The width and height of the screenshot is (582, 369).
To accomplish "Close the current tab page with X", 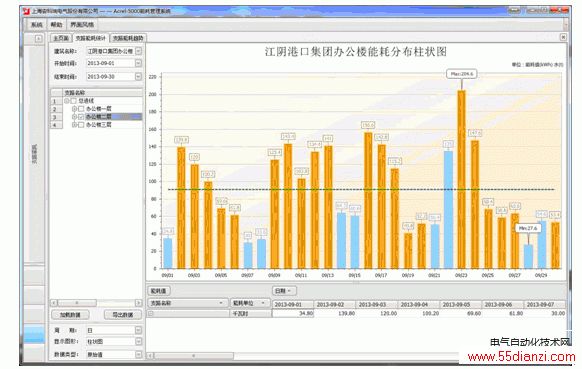I will 563,37.
